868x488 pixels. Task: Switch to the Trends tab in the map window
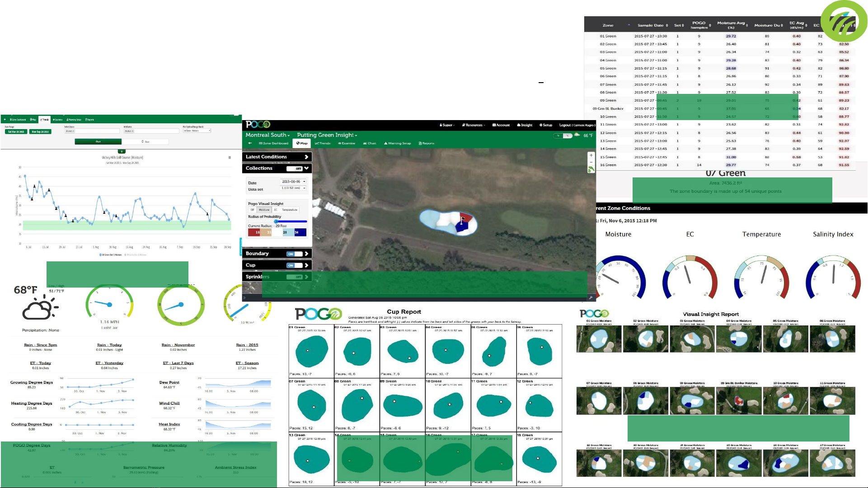point(323,143)
